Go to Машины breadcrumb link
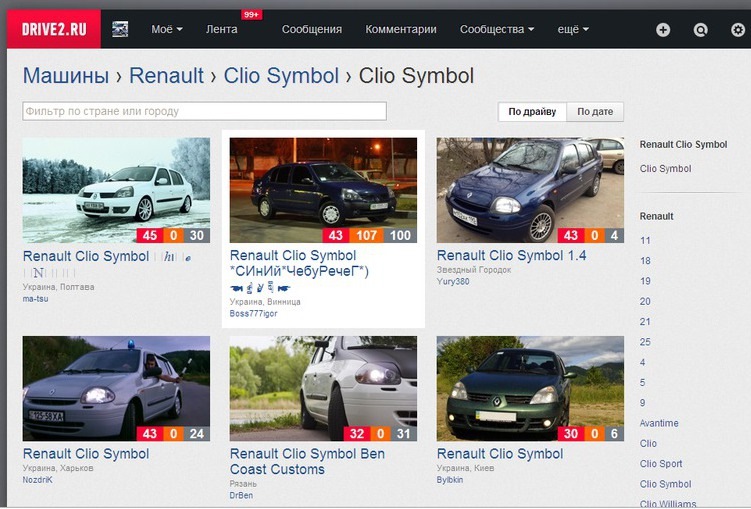Viewport: 751px width, 509px height. (x=66, y=76)
